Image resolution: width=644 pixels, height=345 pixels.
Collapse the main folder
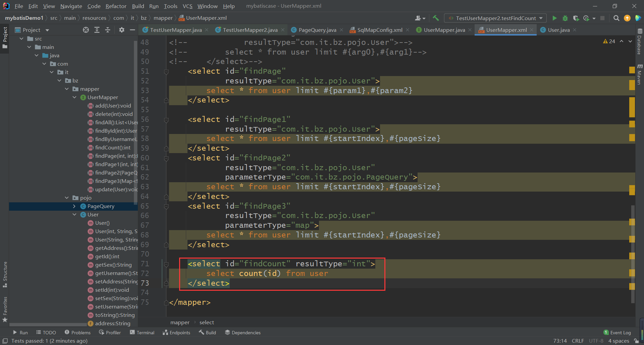tap(30, 47)
